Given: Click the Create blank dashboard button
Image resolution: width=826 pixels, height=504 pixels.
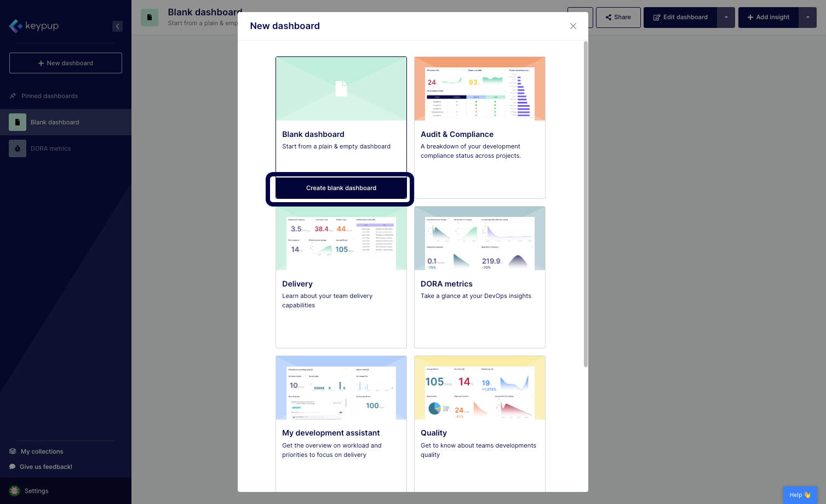Looking at the screenshot, I should 341,188.
